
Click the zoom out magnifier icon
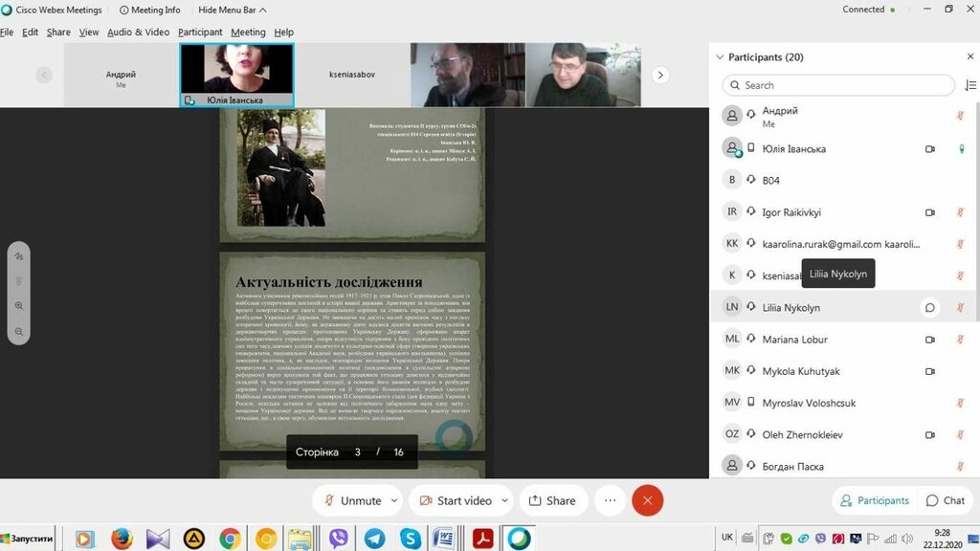coord(19,331)
